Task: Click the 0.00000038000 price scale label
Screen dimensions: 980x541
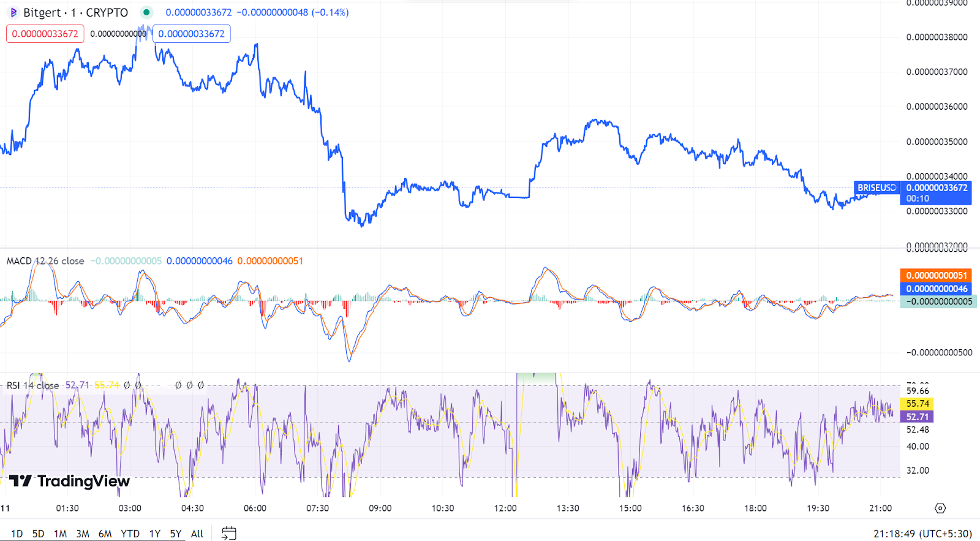Action: (x=937, y=37)
